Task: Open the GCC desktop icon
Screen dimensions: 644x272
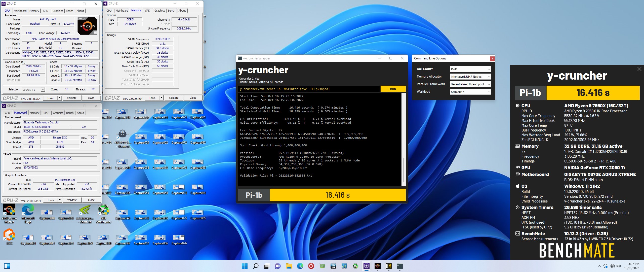Action: [x=9, y=236]
